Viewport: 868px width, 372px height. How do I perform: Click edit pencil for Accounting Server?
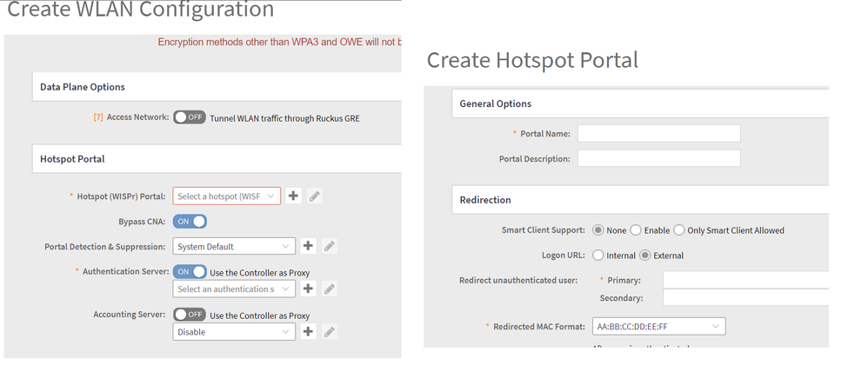329,331
